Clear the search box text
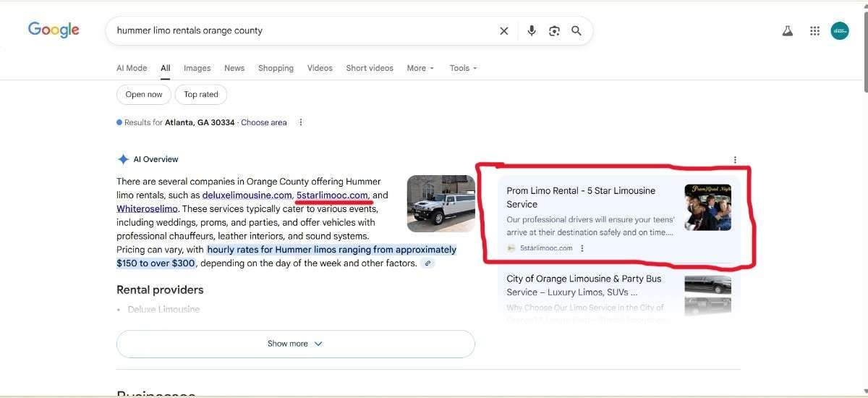This screenshot has height=398, width=868. (x=504, y=30)
